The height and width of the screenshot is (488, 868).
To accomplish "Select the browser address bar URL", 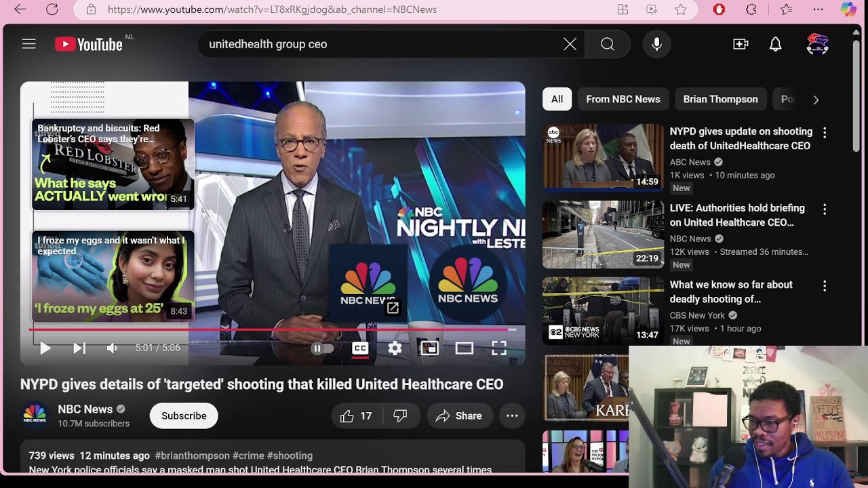I will pyautogui.click(x=272, y=9).
